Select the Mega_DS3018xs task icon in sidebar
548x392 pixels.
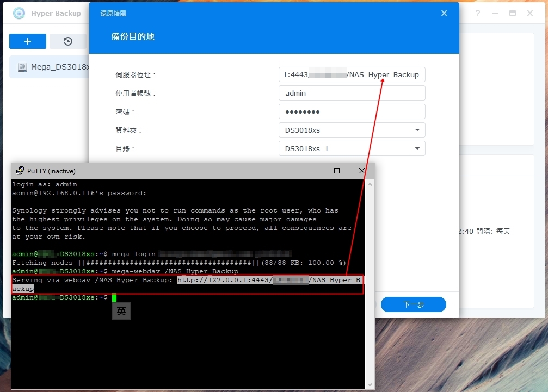click(22, 67)
